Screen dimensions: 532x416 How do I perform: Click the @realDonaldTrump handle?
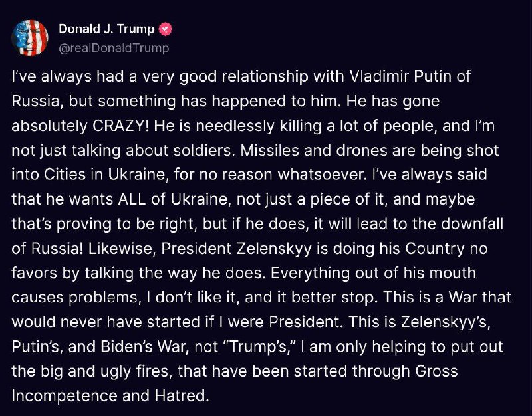[114, 48]
